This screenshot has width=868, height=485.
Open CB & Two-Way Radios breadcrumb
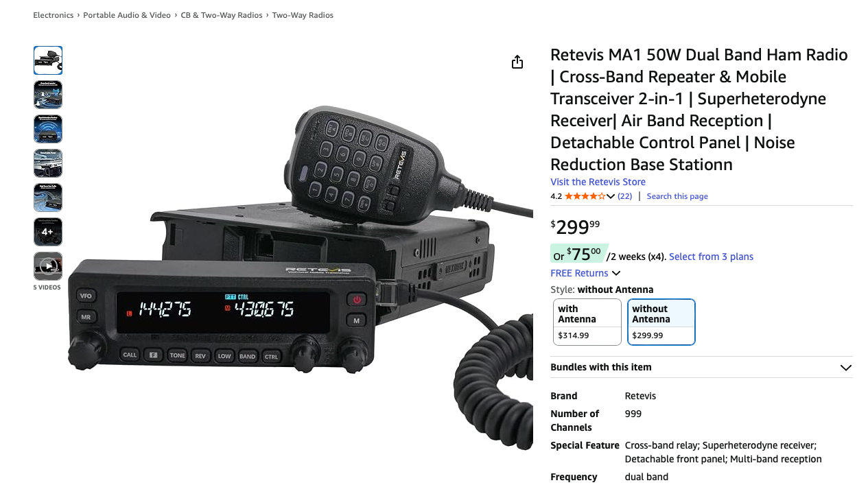[222, 15]
